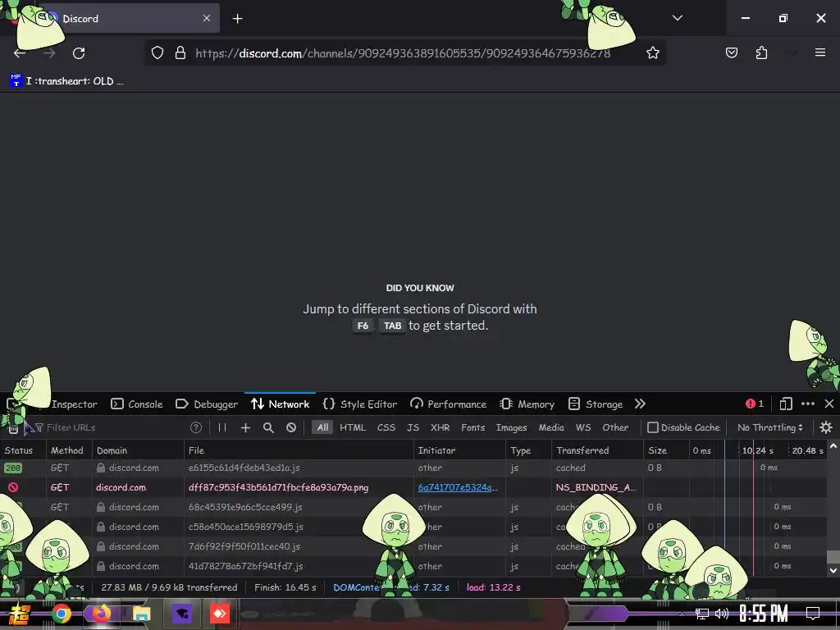Select the 7d6f92f9f50f011cec40.js request
The image size is (840, 630).
pyautogui.click(x=413, y=546)
